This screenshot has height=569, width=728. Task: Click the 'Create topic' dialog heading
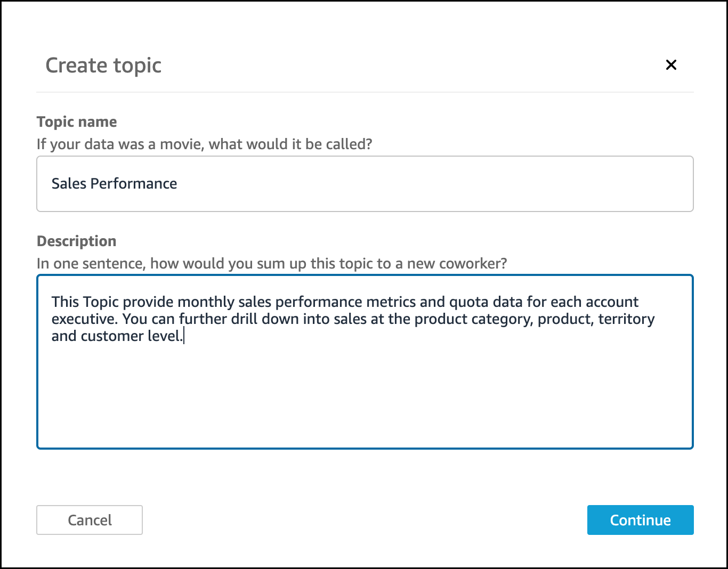pyautogui.click(x=103, y=66)
